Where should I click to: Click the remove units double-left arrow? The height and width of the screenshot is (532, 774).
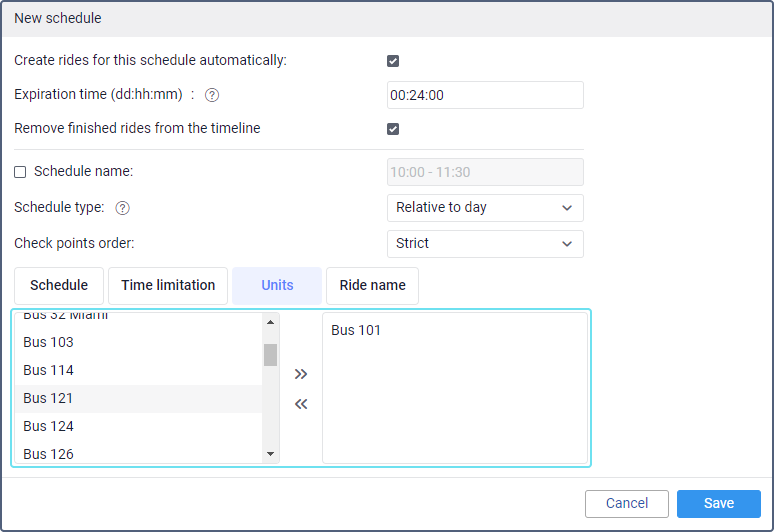click(x=301, y=404)
